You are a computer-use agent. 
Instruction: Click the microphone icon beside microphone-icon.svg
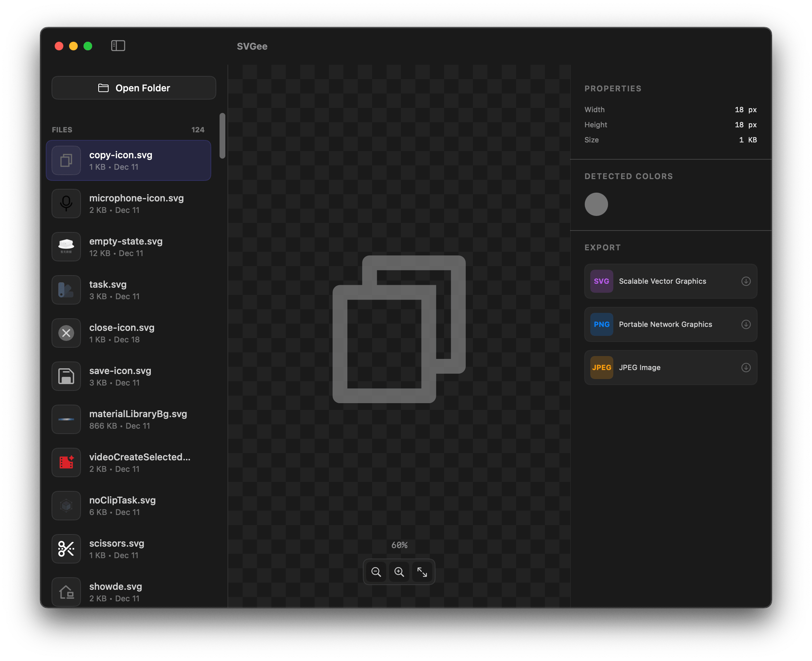[x=66, y=203]
